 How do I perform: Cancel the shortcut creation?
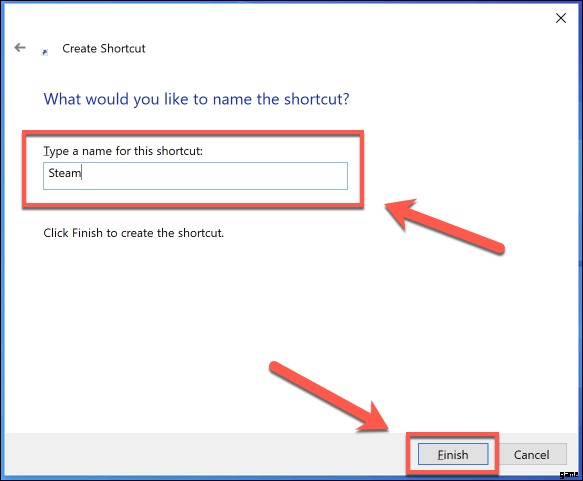531,454
